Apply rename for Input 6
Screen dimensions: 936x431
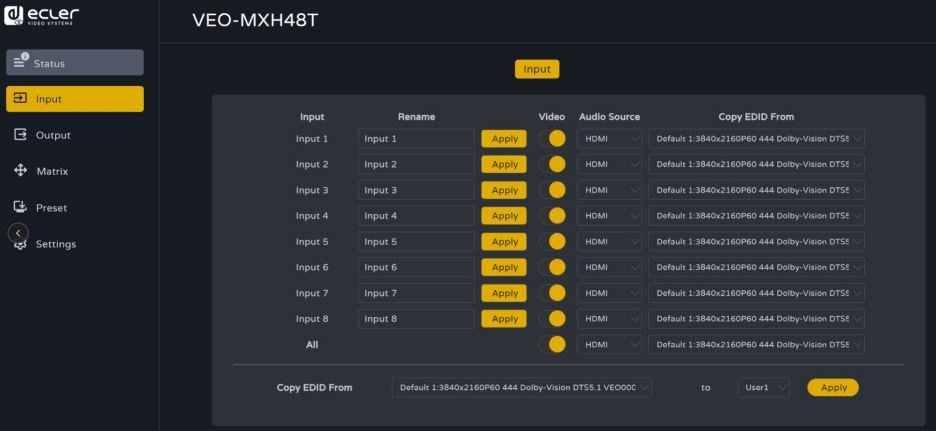click(x=504, y=267)
